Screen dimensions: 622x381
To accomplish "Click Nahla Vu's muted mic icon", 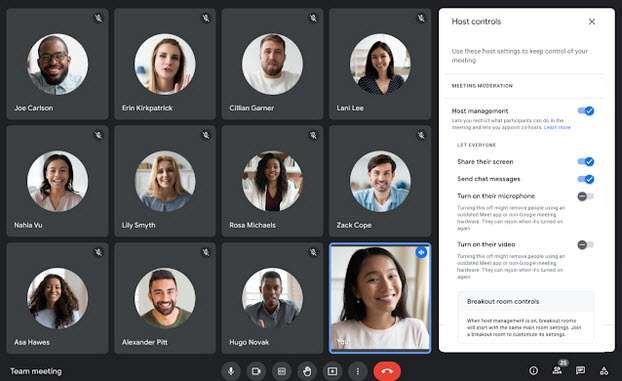I will pos(98,135).
